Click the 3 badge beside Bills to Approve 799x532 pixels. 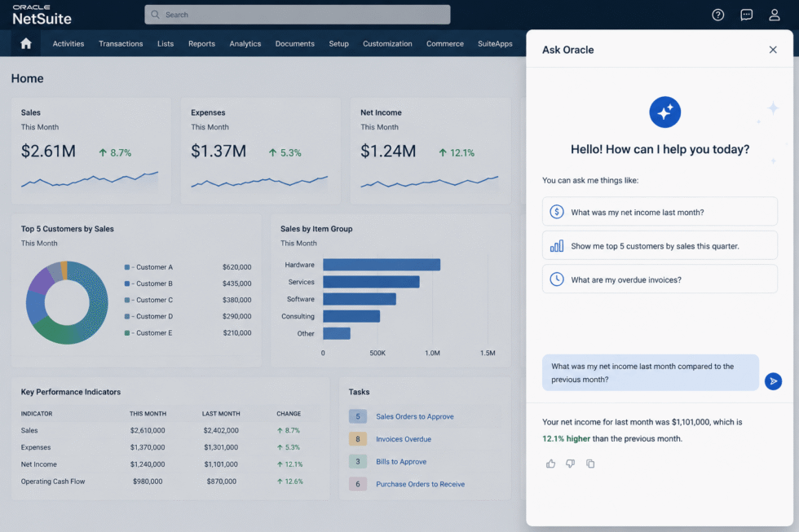[358, 462]
